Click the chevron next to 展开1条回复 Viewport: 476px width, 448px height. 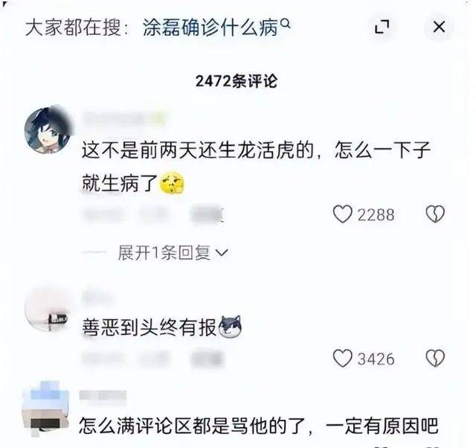pyautogui.click(x=222, y=252)
